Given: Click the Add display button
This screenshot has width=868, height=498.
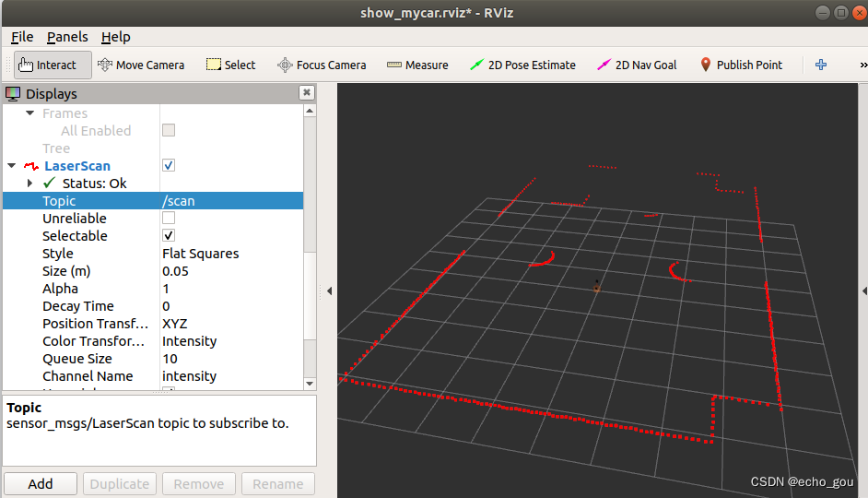Looking at the screenshot, I should click(x=41, y=483).
